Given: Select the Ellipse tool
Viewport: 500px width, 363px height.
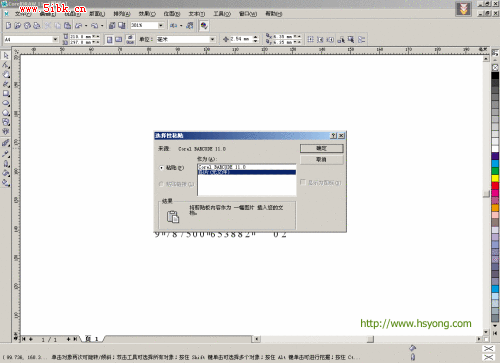Looking at the screenshot, I should [6, 103].
